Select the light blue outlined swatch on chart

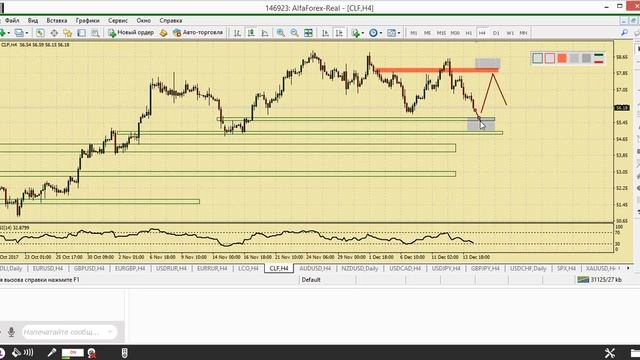point(537,58)
